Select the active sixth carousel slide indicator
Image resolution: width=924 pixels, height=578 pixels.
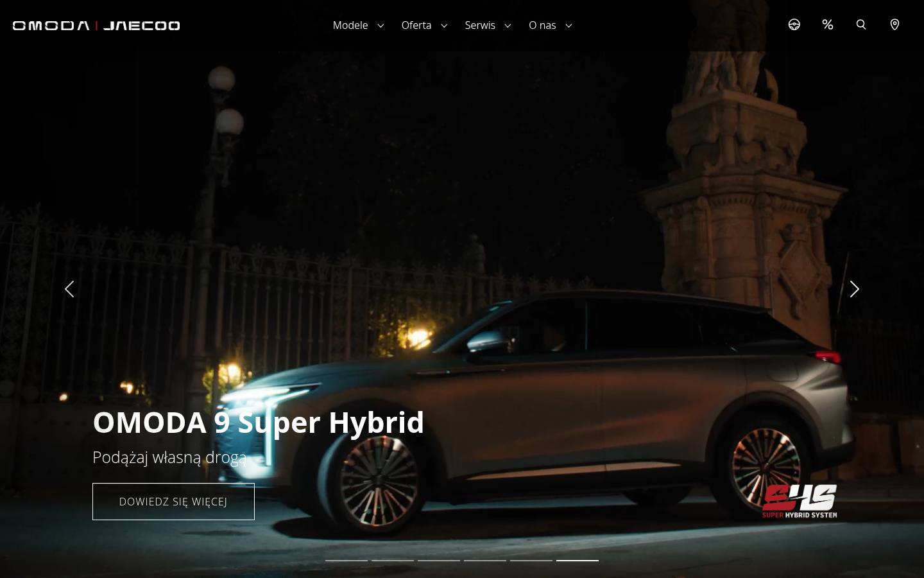pyautogui.click(x=577, y=561)
